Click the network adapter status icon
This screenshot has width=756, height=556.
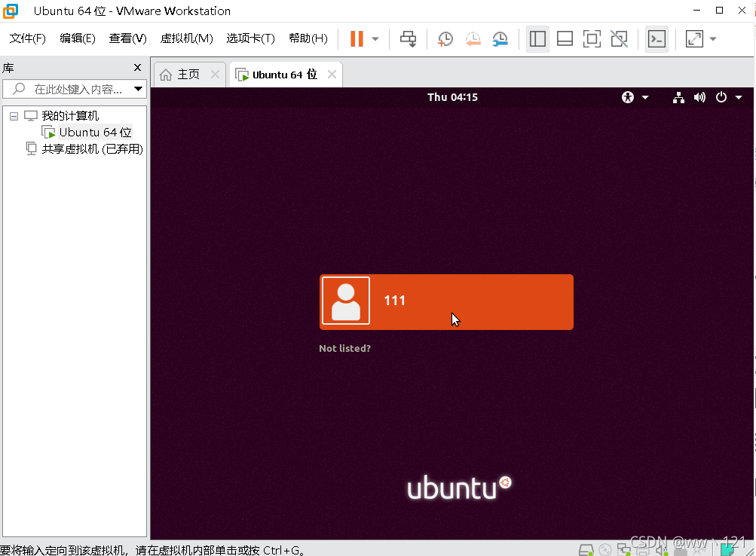(x=624, y=550)
